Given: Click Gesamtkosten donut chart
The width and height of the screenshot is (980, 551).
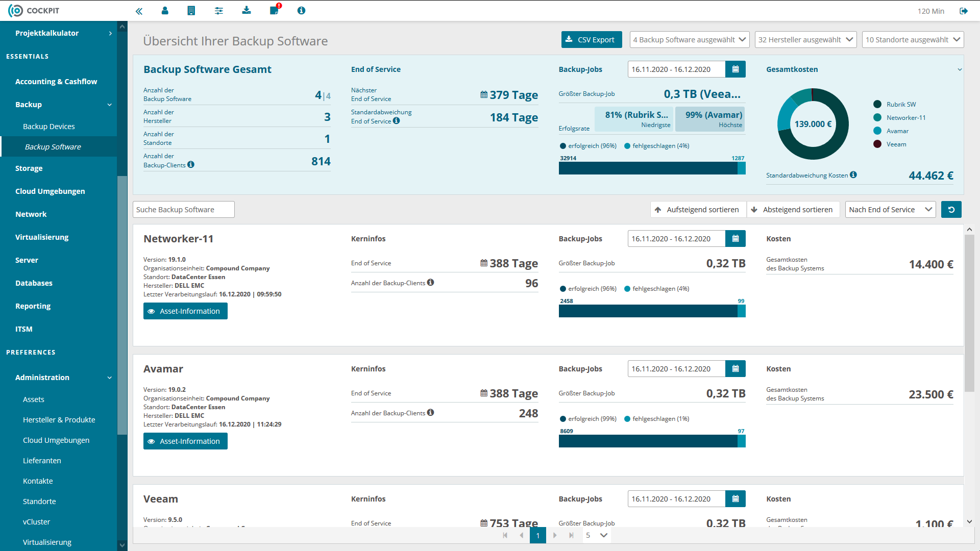Looking at the screenshot, I should pos(813,124).
